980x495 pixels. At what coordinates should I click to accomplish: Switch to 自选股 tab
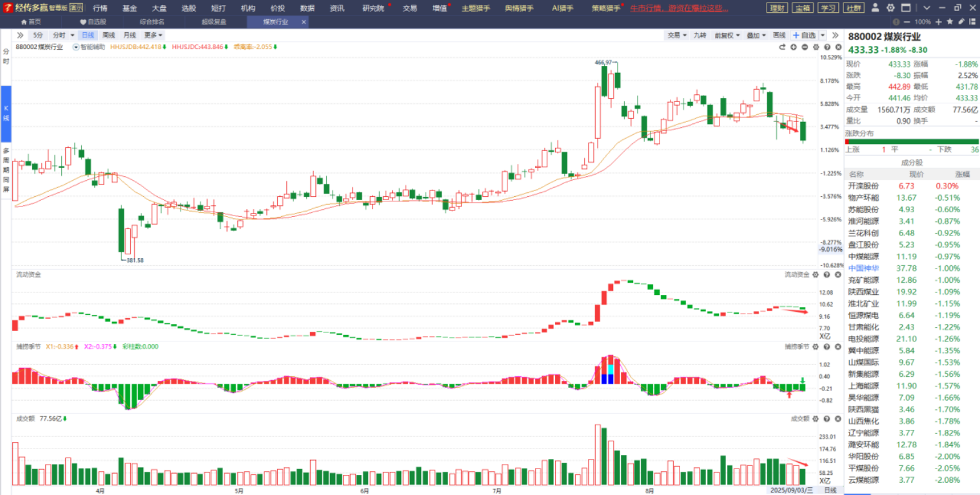(x=93, y=22)
